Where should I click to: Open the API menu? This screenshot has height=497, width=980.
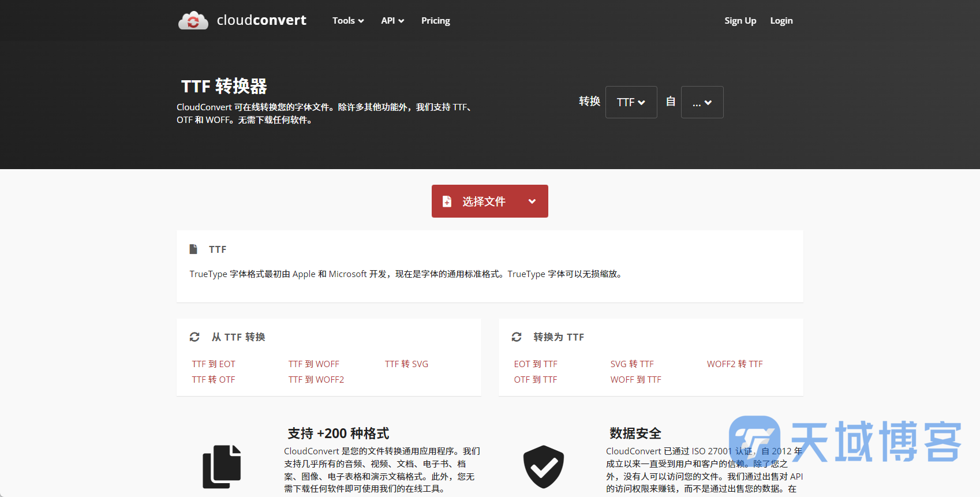(392, 21)
